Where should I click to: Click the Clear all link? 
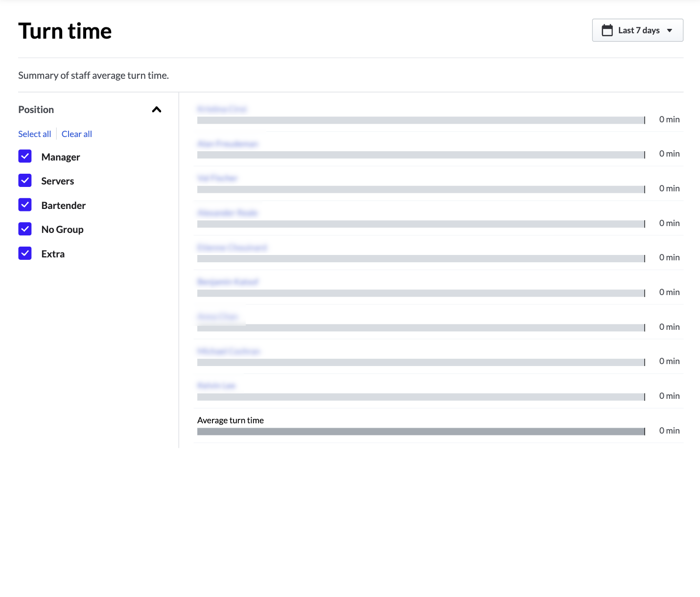tap(77, 134)
